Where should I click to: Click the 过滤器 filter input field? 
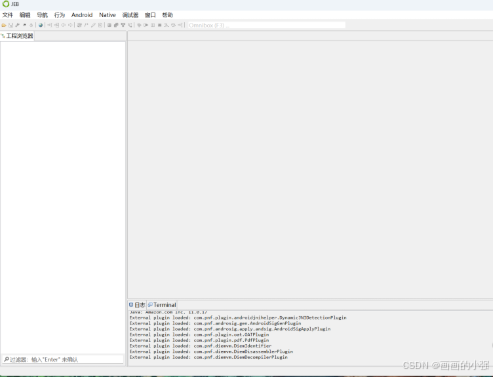[x=63, y=359]
